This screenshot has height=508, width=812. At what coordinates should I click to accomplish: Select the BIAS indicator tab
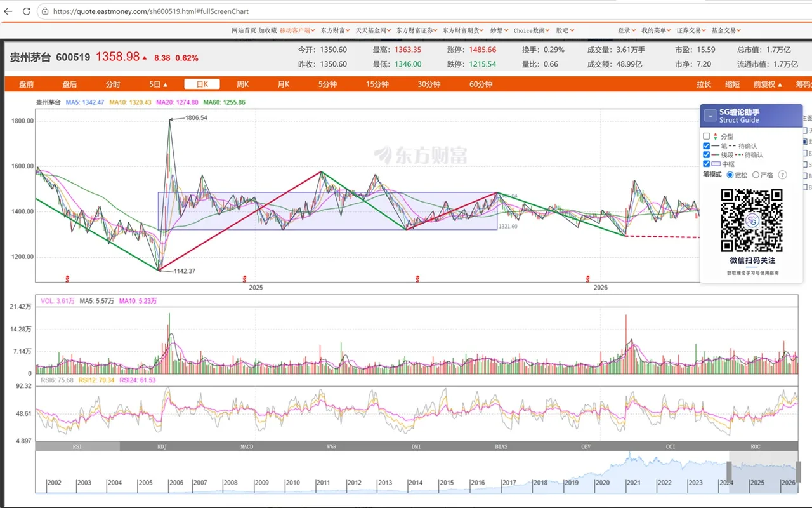tap(501, 446)
